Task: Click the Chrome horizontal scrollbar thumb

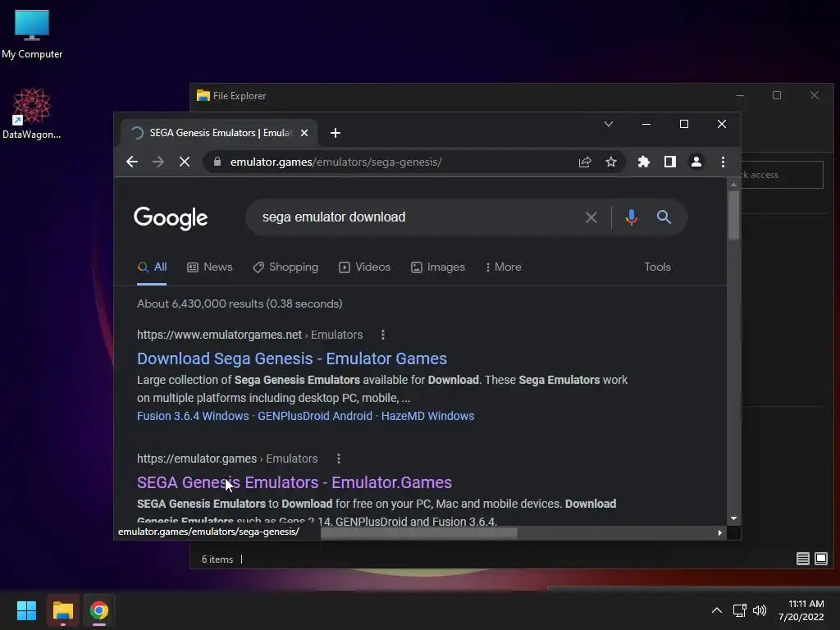Action: (x=419, y=533)
